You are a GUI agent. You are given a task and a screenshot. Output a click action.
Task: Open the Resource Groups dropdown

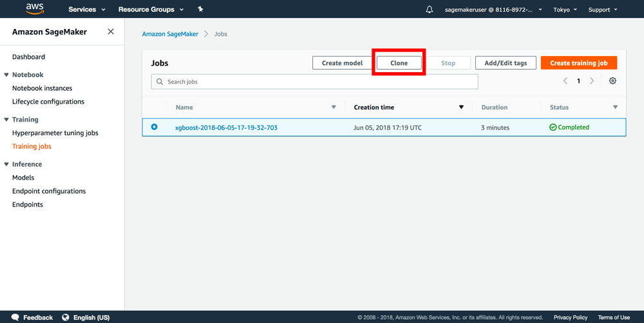pos(151,10)
